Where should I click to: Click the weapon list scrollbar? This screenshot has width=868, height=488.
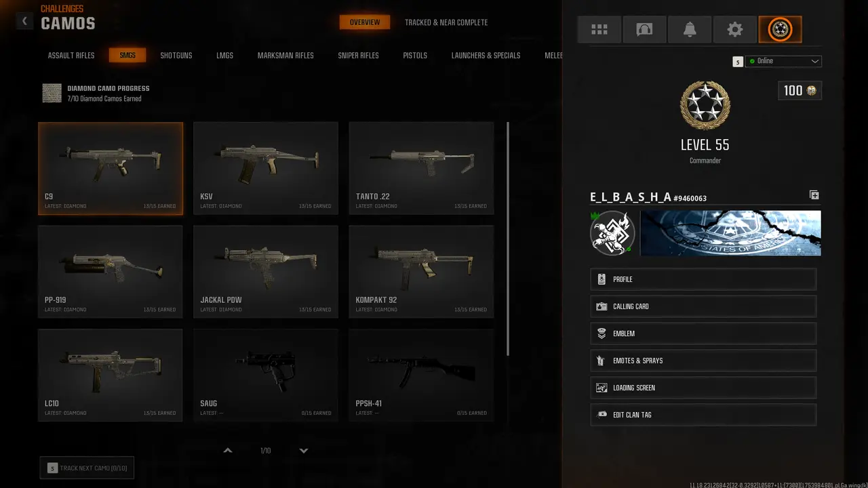508,239
